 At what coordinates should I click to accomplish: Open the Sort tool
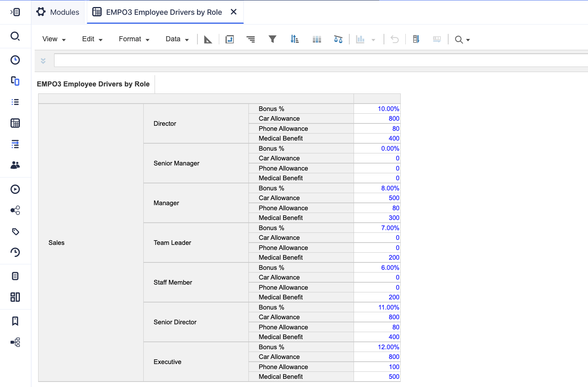click(x=295, y=39)
